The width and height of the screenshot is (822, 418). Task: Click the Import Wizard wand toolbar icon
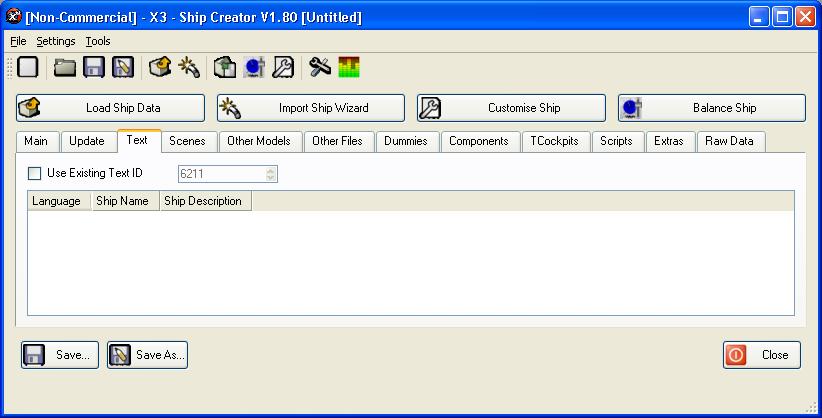pyautogui.click(x=189, y=68)
